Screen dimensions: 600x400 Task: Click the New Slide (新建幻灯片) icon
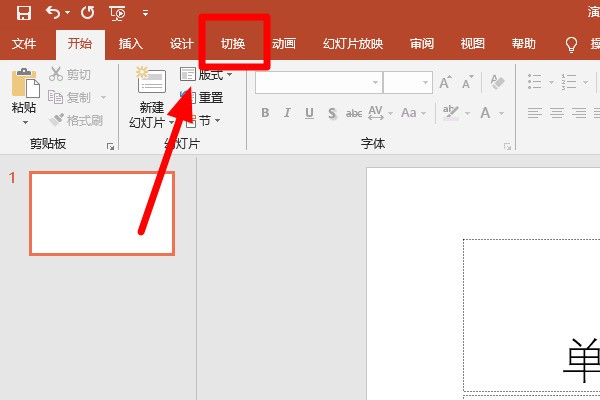pyautogui.click(x=151, y=86)
